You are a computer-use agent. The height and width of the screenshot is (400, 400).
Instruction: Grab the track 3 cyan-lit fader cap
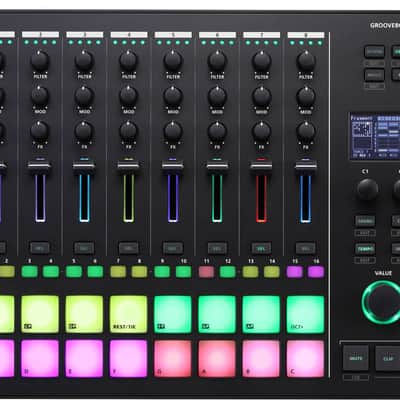coord(84,166)
